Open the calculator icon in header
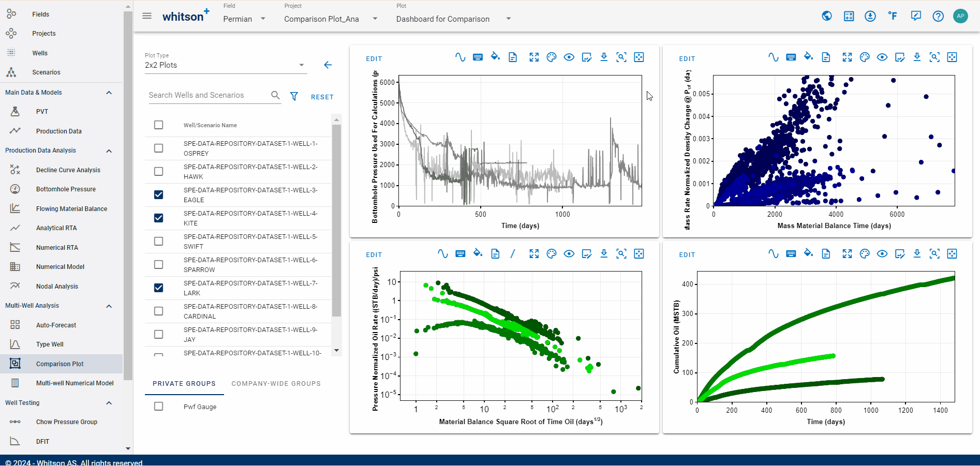The image size is (980, 466). (x=849, y=16)
